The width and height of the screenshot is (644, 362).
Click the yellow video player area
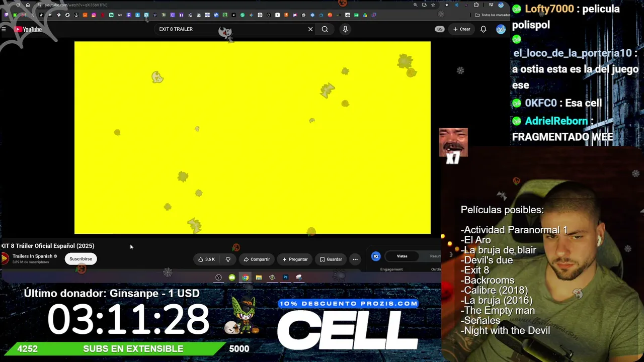[x=253, y=138]
